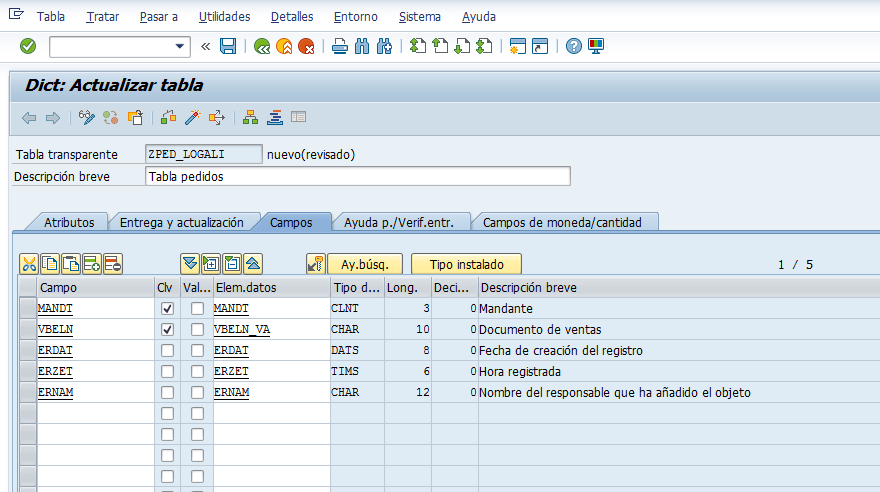Paste a field row icon

click(71, 264)
